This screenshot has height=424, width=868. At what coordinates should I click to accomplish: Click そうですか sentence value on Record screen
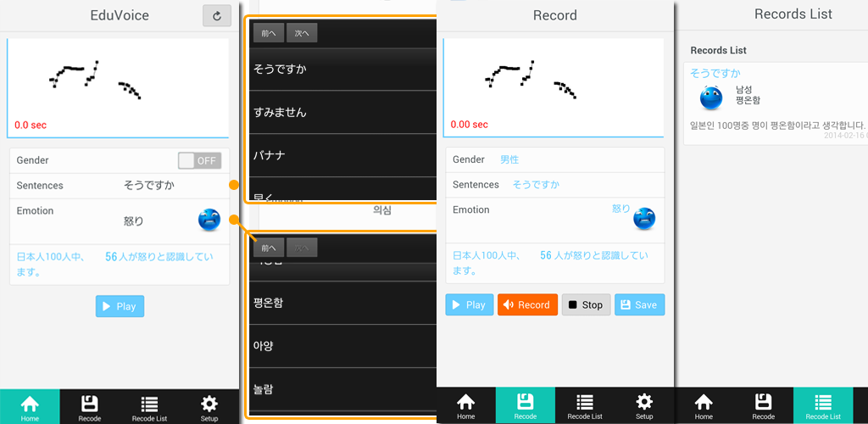point(536,184)
